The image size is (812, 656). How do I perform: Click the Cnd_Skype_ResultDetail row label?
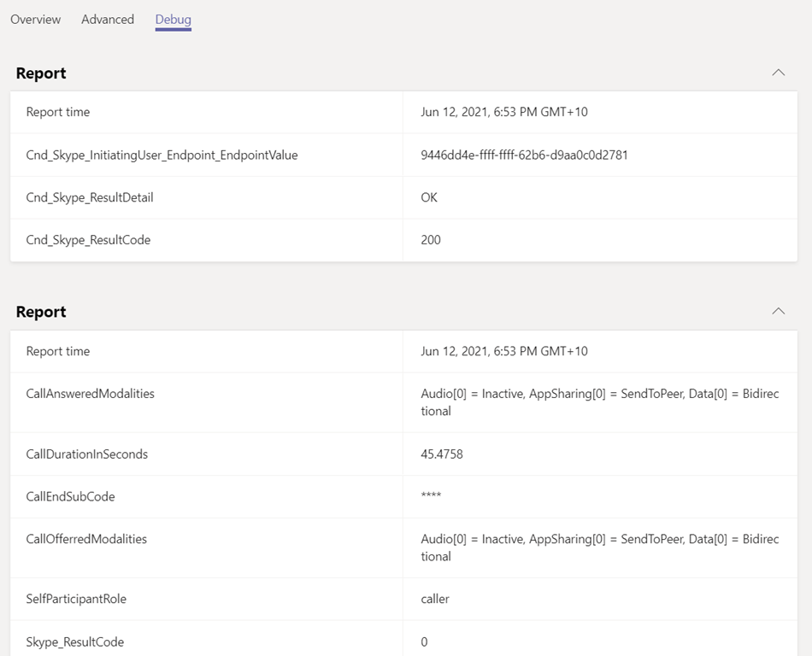tap(90, 197)
